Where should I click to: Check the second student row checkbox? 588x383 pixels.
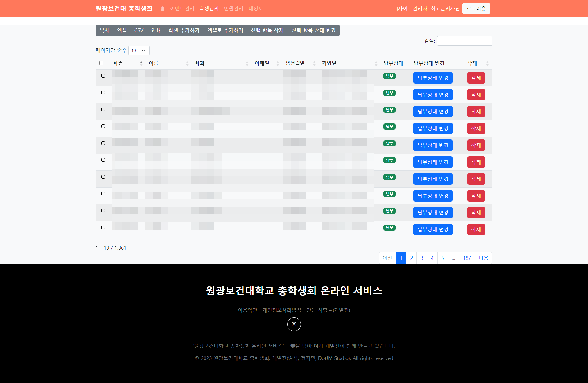pos(103,93)
